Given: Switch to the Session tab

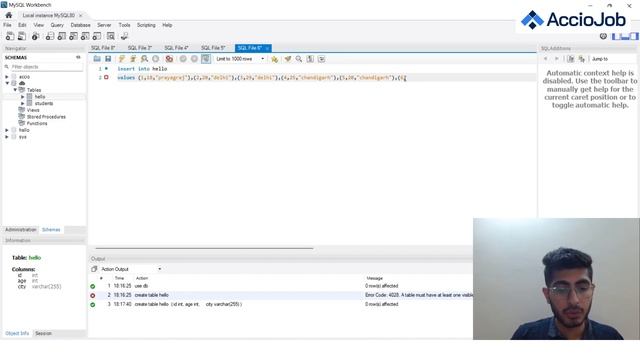Looking at the screenshot, I should point(43,333).
